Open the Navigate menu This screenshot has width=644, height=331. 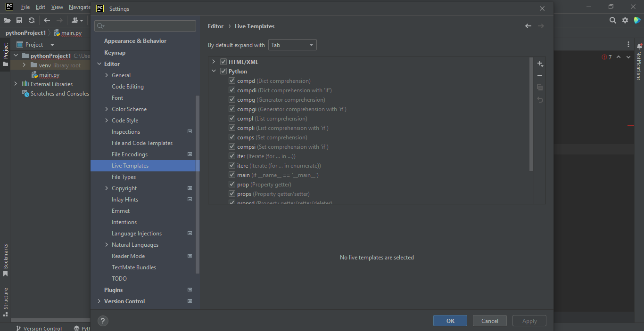point(78,7)
